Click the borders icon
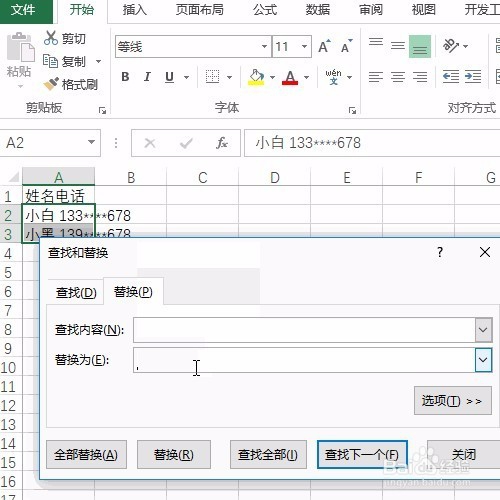500x500 pixels. 212,77
